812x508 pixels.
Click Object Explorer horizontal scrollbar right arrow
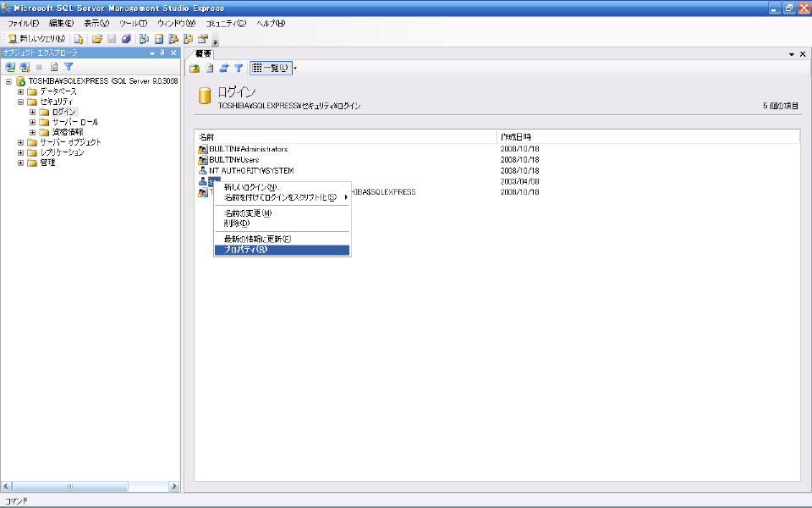(x=174, y=486)
